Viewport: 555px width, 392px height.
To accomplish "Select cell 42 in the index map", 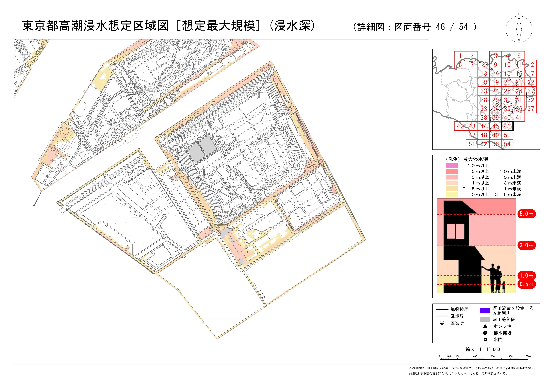I will [x=460, y=126].
